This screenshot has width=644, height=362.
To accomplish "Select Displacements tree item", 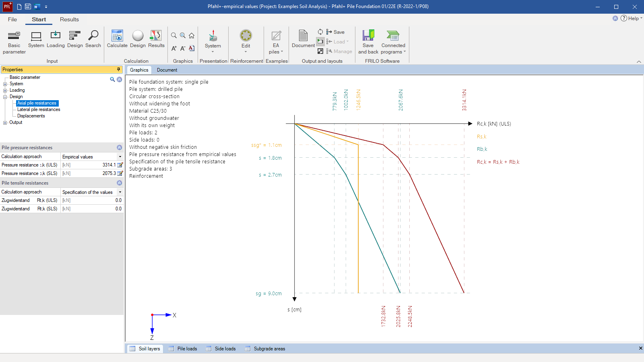I will 31,116.
